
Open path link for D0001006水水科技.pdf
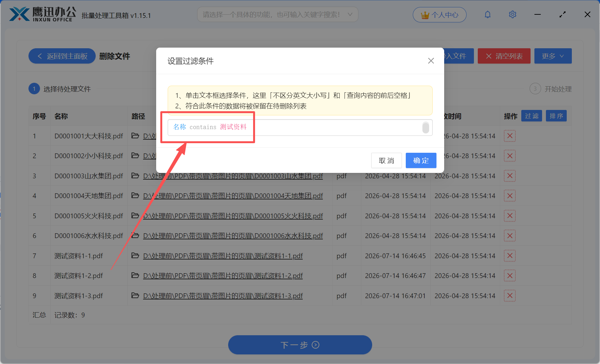[233, 236]
